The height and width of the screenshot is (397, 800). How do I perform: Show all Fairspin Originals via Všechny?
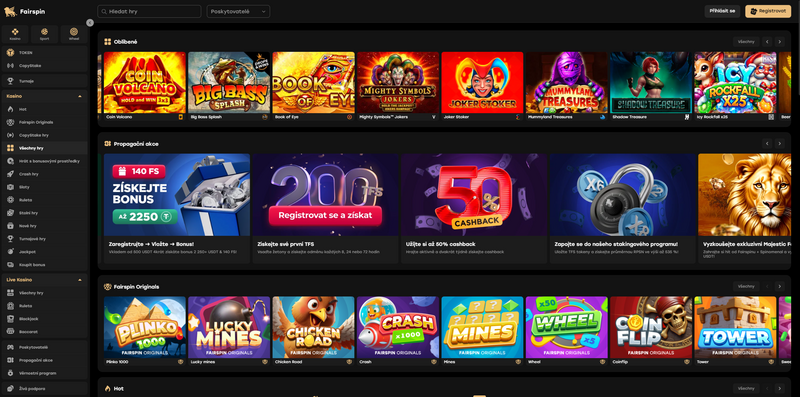click(x=746, y=286)
